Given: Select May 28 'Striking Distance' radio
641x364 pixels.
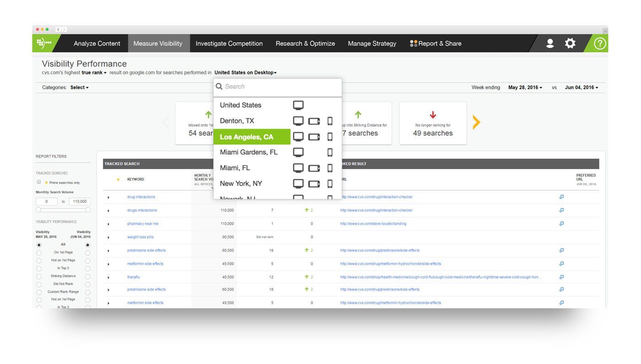Looking at the screenshot, I should [39, 277].
